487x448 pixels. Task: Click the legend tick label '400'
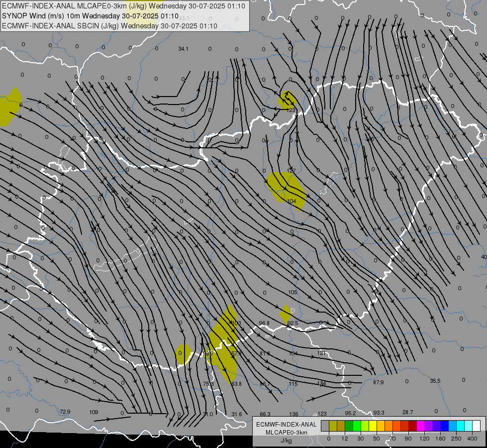[x=472, y=439]
